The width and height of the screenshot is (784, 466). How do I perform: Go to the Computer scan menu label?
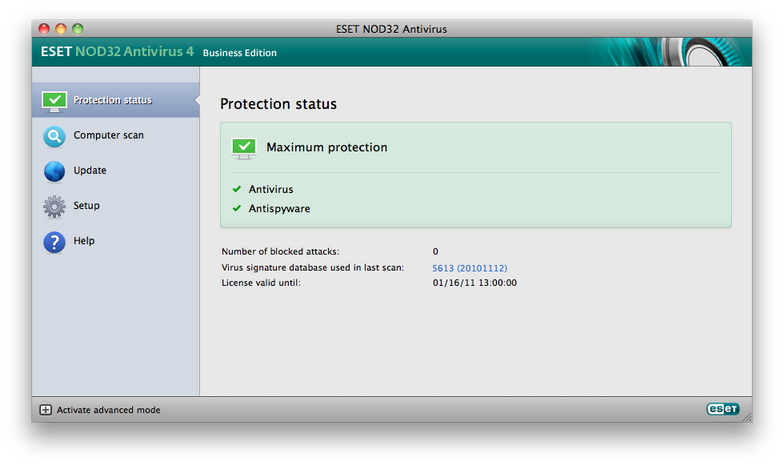pyautogui.click(x=108, y=135)
